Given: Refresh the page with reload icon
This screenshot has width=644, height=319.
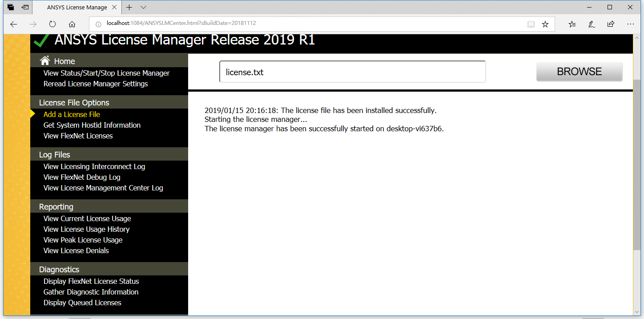Looking at the screenshot, I should 52,24.
